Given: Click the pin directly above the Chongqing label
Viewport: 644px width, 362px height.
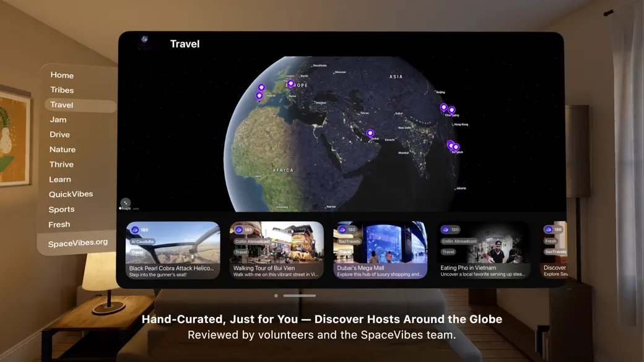Looking at the screenshot, I should coord(451,110).
